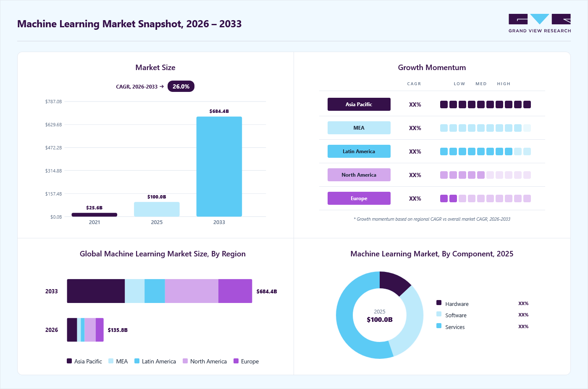Click the CAGR column header

coord(414,84)
